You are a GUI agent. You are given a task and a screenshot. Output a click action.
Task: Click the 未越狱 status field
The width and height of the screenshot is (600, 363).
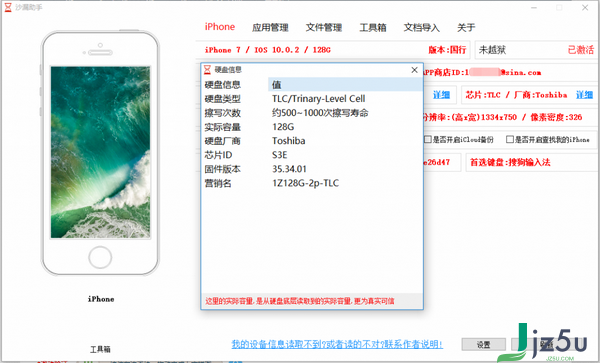click(x=492, y=50)
